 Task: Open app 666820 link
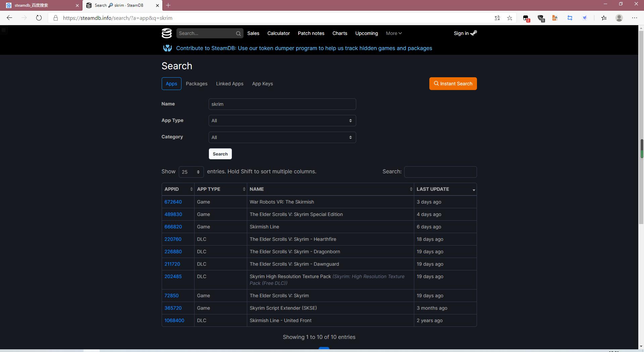[173, 227]
